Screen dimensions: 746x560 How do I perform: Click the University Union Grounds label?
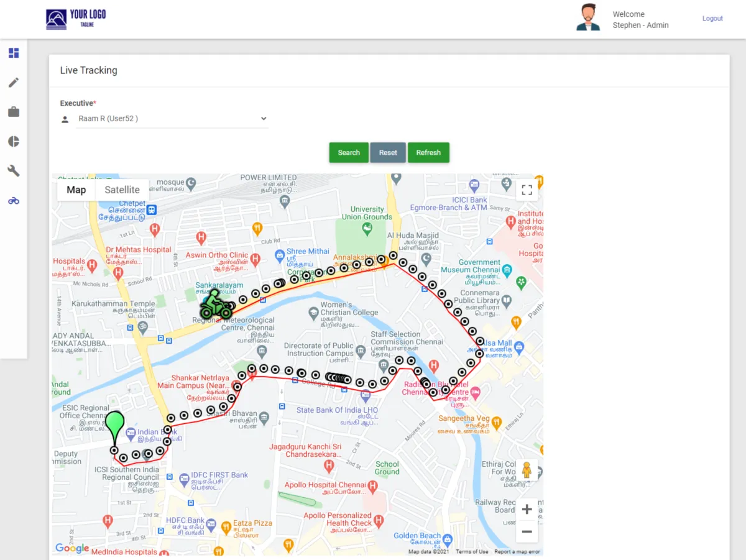point(367,213)
